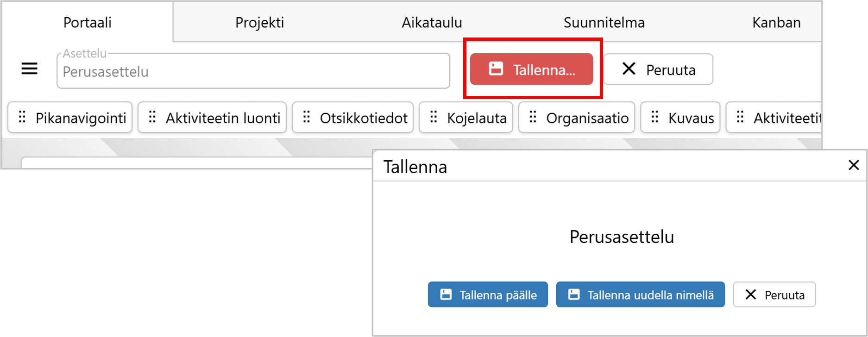
Task: Click Tallenna päälle to overwrite layout
Action: point(488,294)
